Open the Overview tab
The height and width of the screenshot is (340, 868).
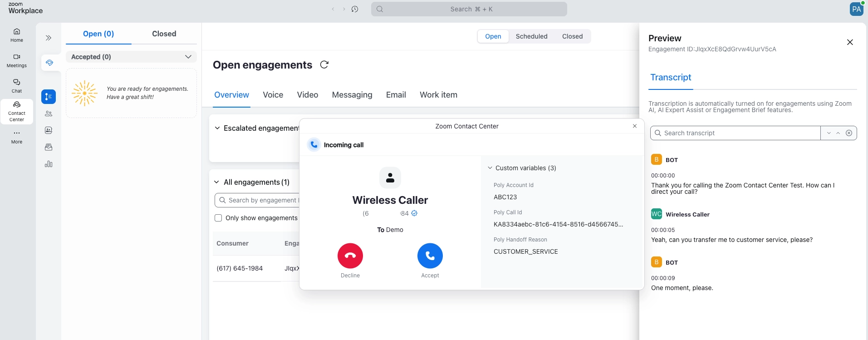click(231, 95)
